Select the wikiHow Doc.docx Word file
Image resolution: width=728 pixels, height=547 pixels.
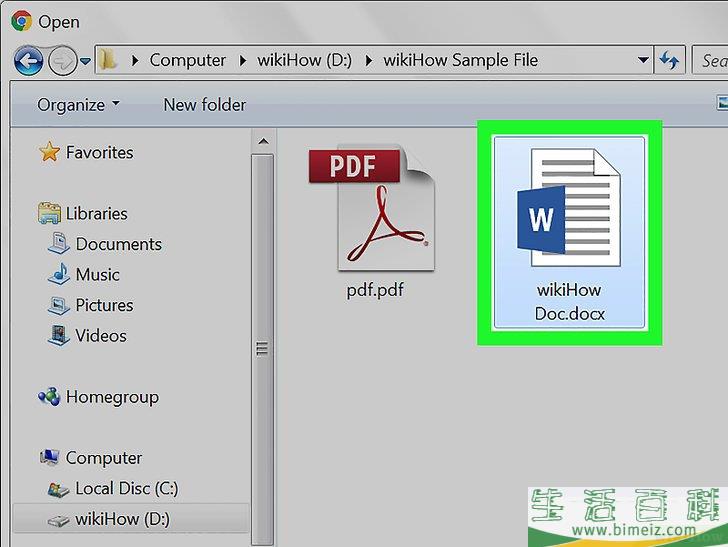pos(569,232)
